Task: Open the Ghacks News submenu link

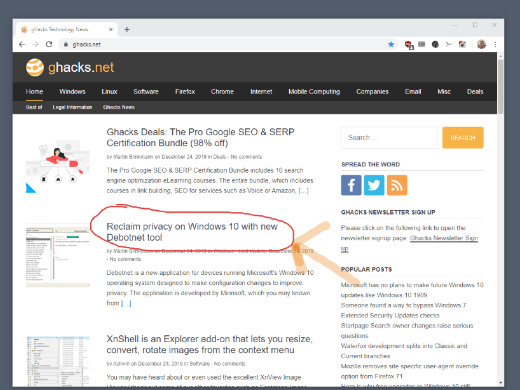Action: (x=119, y=107)
